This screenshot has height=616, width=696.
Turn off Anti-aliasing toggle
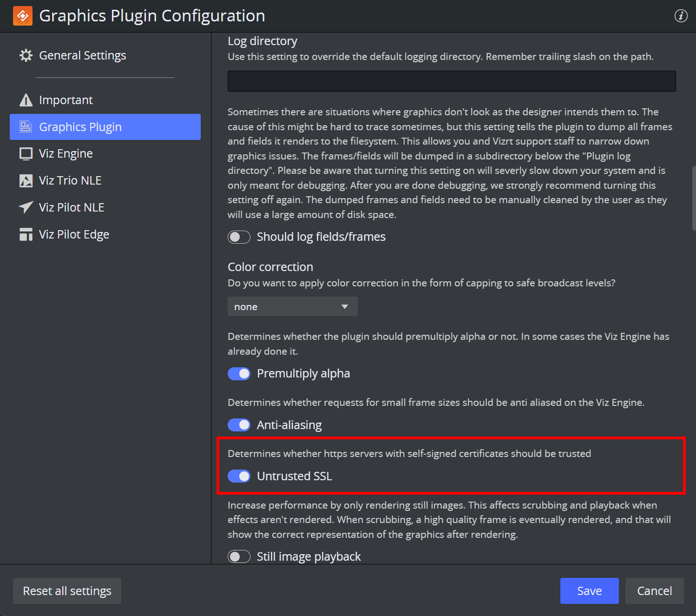click(239, 425)
